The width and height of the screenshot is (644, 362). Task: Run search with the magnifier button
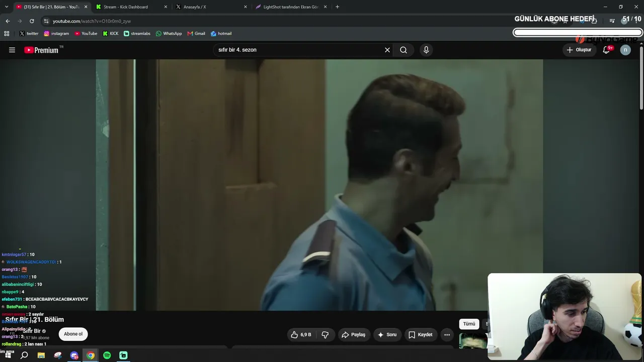(404, 50)
